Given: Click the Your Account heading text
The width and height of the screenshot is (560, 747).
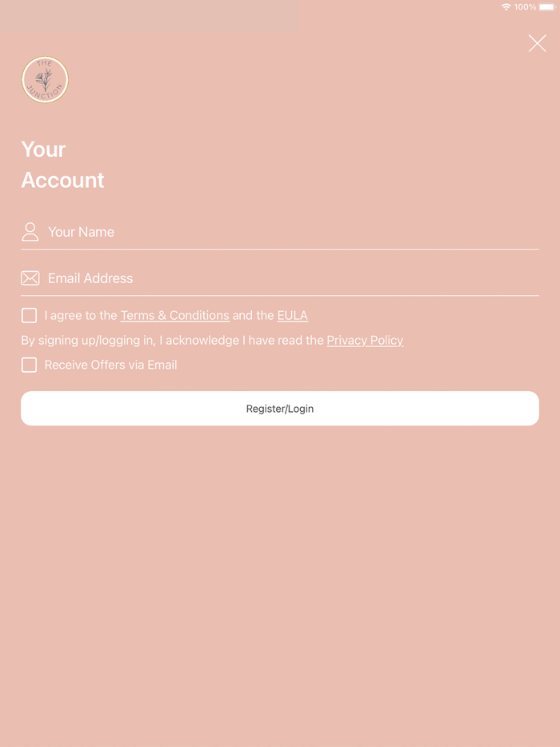Looking at the screenshot, I should (62, 164).
